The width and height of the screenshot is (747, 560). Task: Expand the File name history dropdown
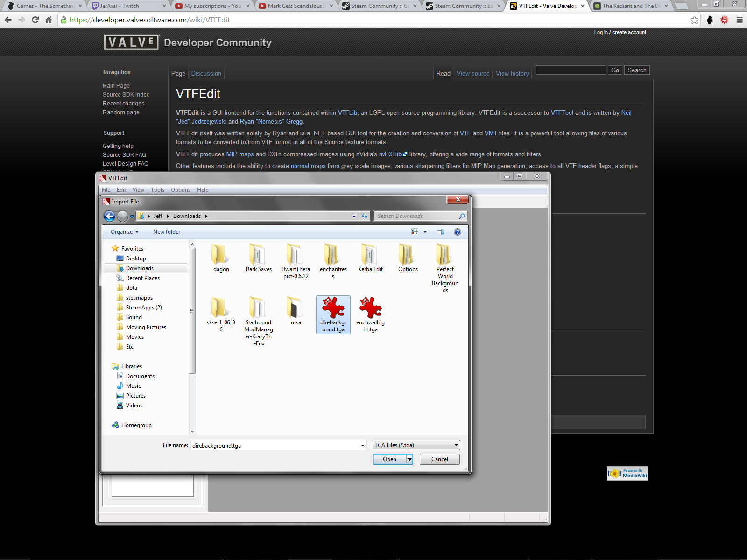point(363,446)
